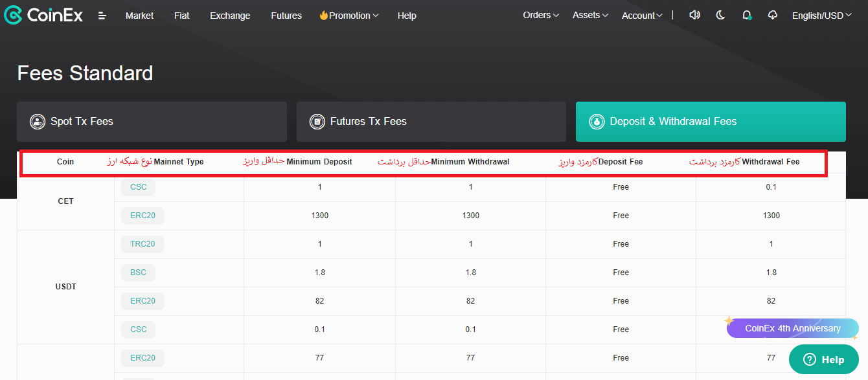Click the 1.8 withdrawal fee for USDT BSC

tap(771, 273)
